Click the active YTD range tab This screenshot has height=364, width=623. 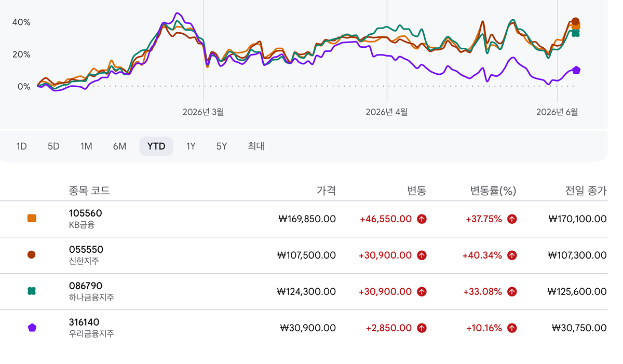click(156, 146)
